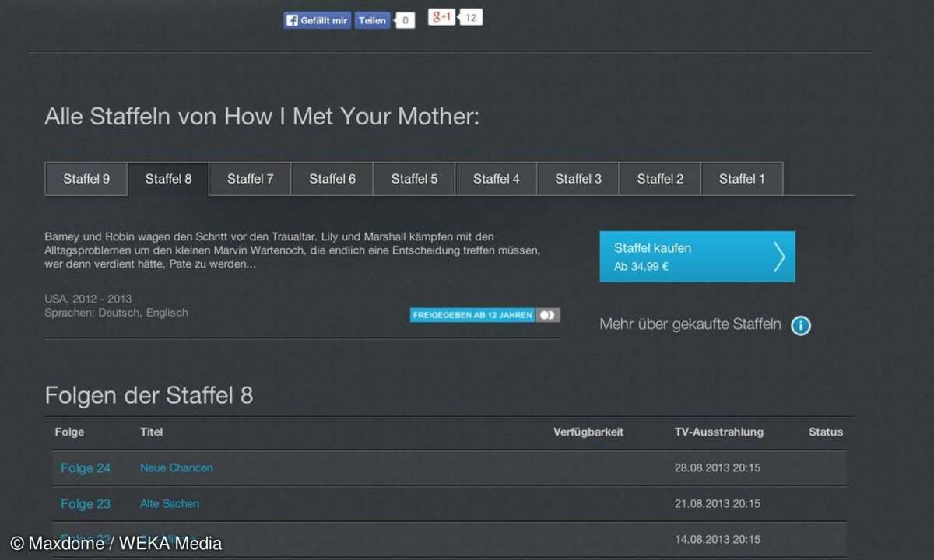Viewport: 934px width, 560px height.
Task: Select the Staffel 4 tab
Action: point(497,179)
